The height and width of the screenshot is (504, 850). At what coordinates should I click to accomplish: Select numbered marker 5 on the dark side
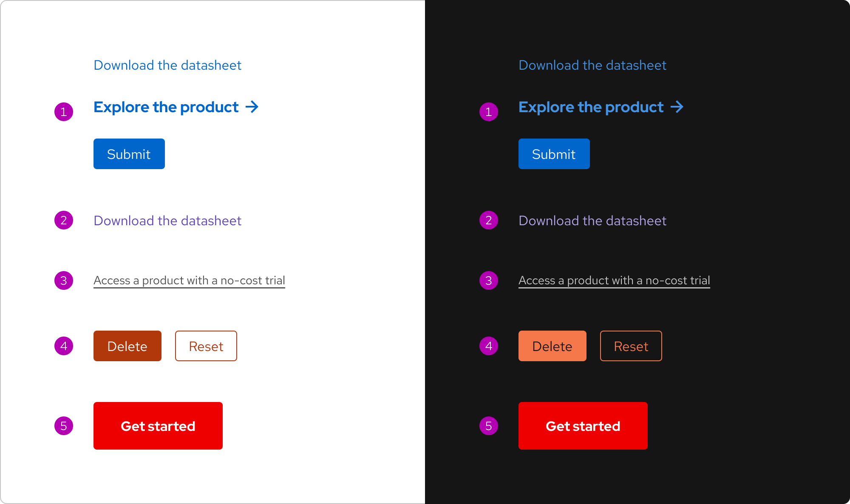488,425
